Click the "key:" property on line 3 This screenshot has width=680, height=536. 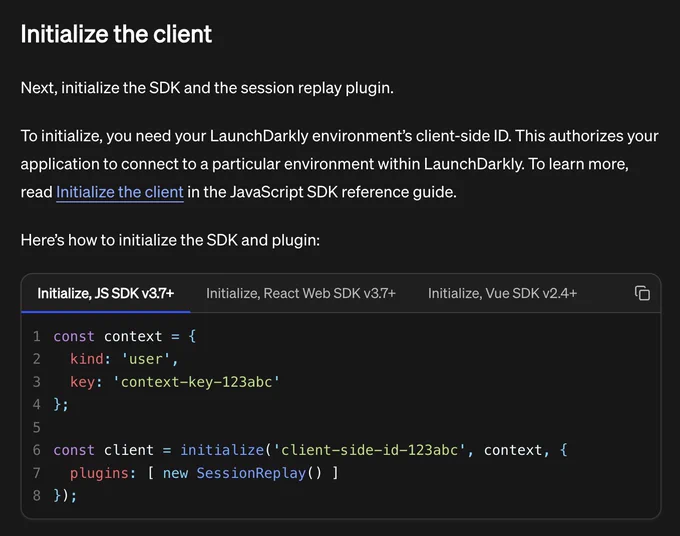(x=86, y=382)
